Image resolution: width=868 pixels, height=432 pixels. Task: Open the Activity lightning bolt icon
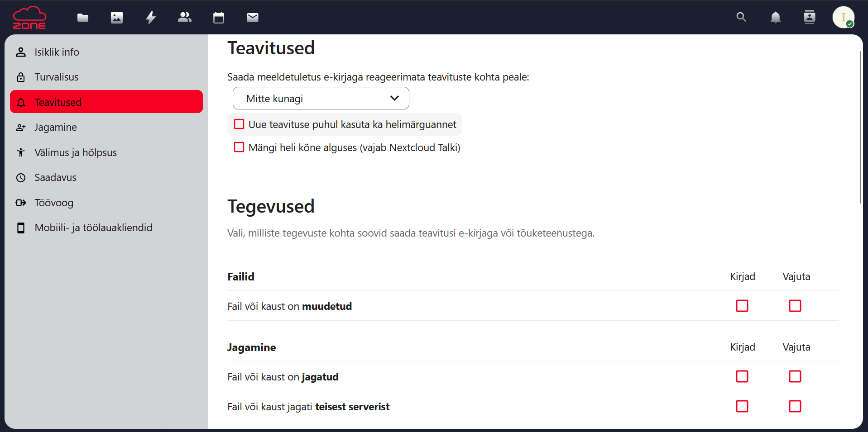(151, 18)
